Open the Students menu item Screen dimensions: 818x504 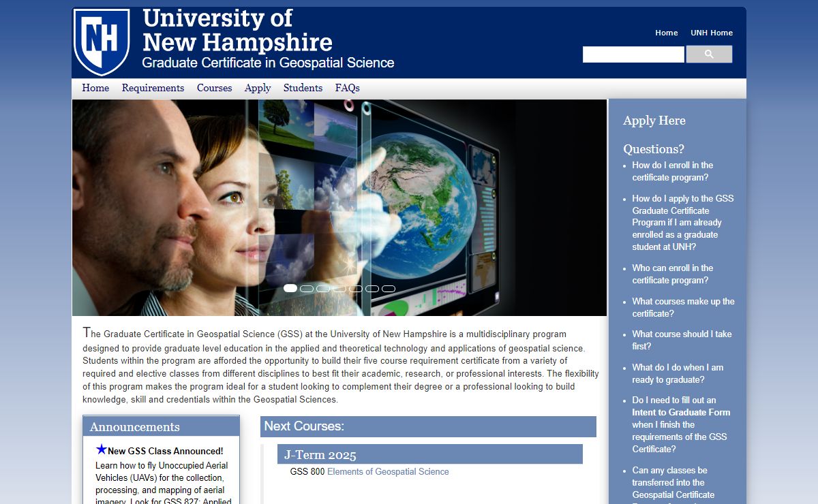(303, 88)
